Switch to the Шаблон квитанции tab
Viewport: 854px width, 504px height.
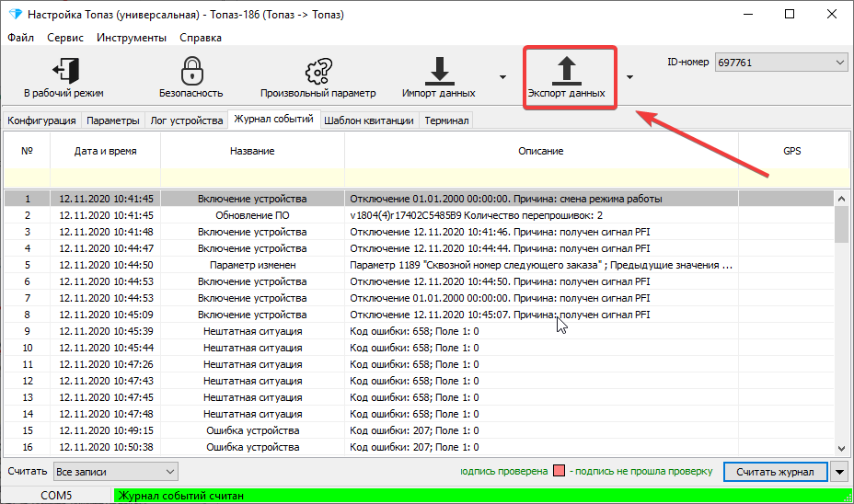coord(369,120)
